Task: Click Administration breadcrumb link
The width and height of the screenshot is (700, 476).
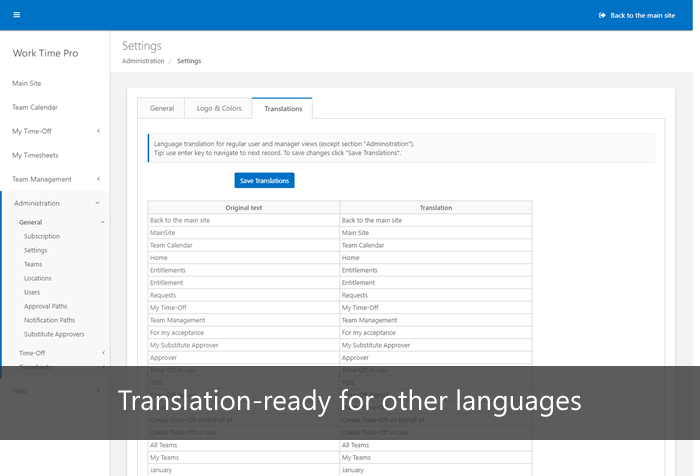Action: point(143,61)
